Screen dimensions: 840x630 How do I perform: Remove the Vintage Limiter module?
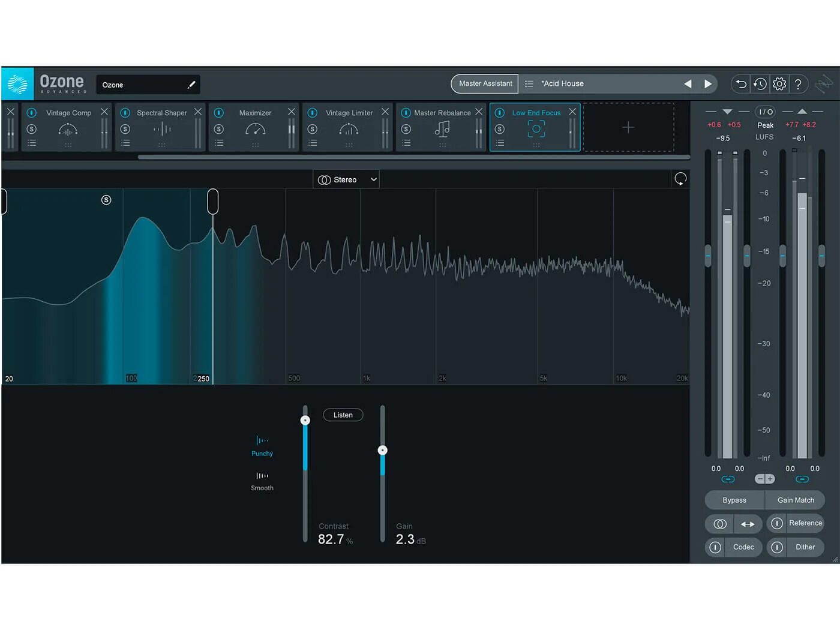(x=385, y=112)
